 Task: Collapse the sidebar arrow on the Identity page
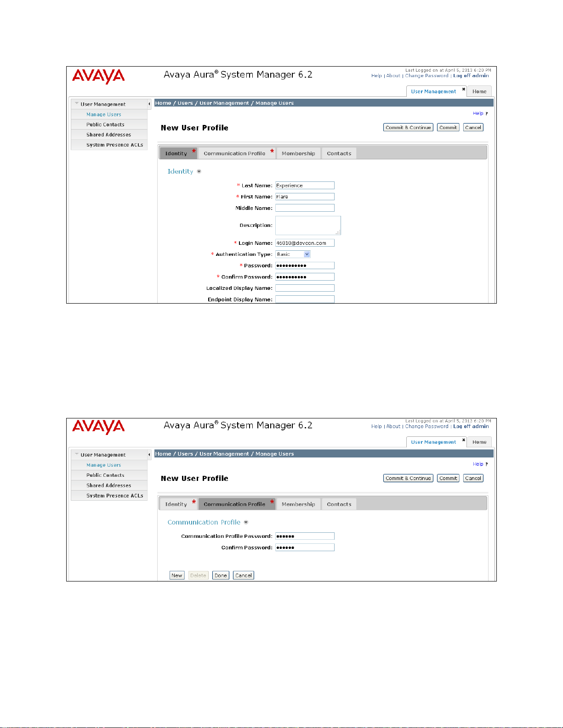[x=149, y=104]
